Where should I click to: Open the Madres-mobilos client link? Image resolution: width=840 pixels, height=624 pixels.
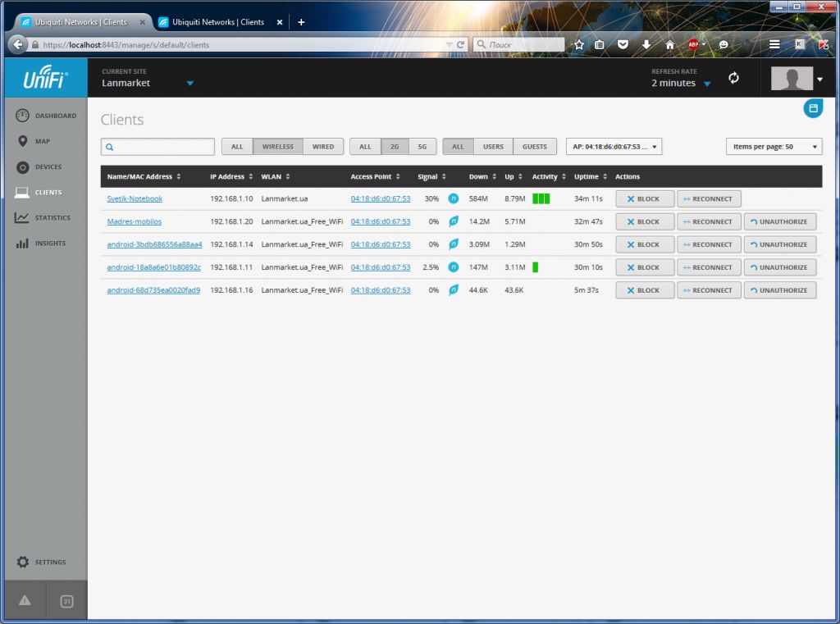coord(135,221)
